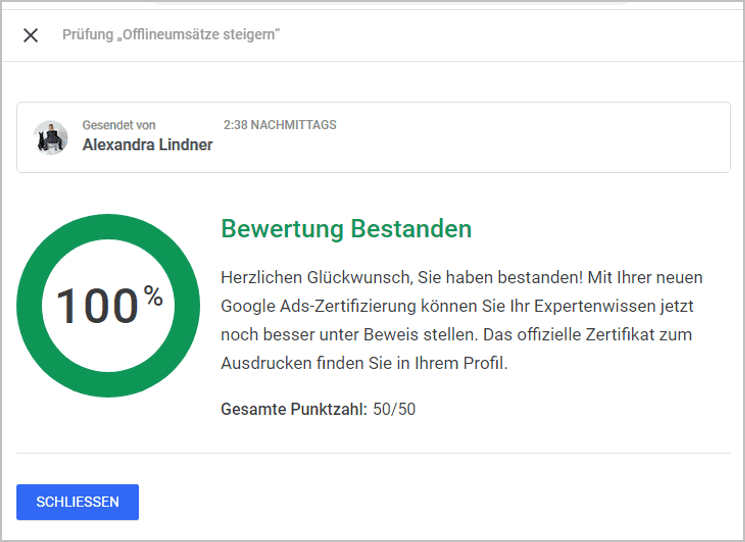Click the 'Gesendet von' label

(119, 125)
